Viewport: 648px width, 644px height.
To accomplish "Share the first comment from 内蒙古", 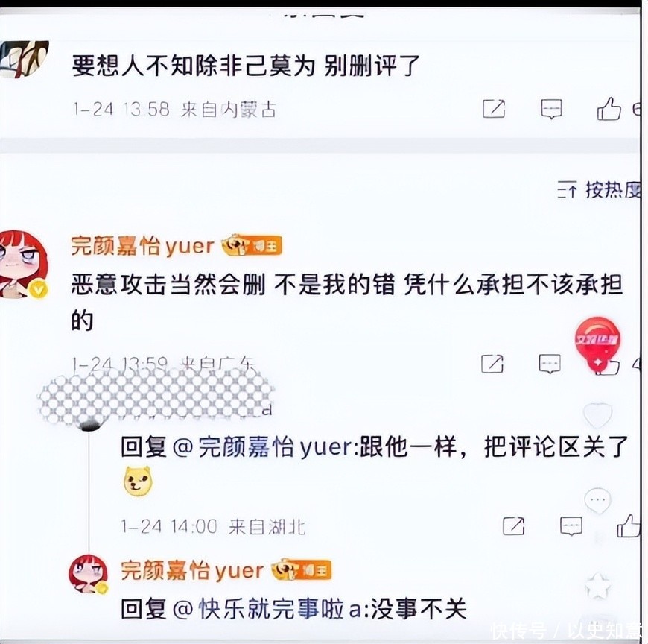I will coord(494,109).
